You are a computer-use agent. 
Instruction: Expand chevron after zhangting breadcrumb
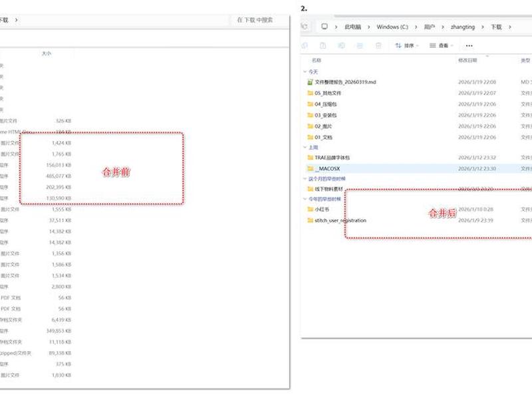click(483, 27)
